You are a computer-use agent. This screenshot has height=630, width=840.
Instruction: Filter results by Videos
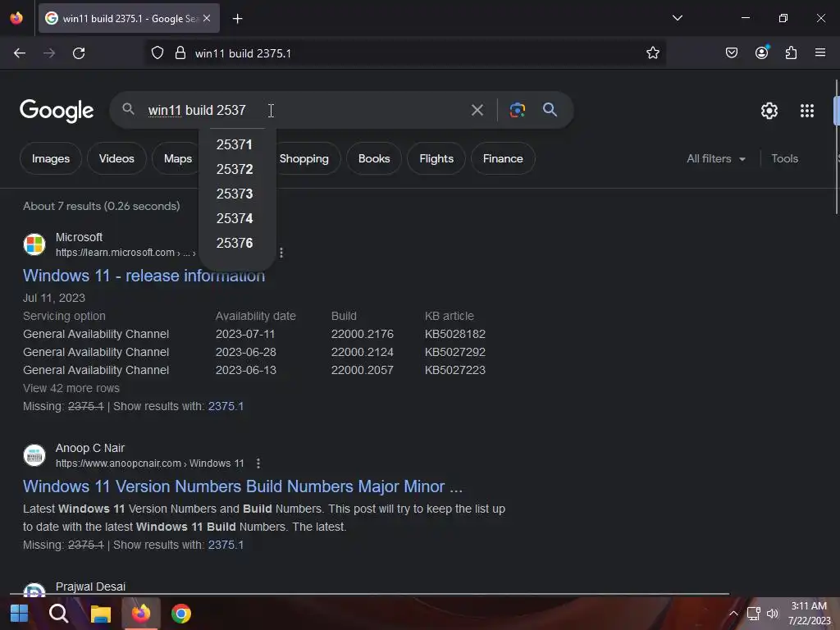pos(116,158)
